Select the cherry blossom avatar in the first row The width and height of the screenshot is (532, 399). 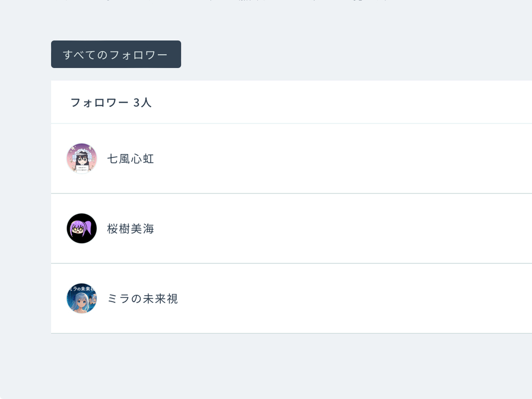pyautogui.click(x=81, y=159)
